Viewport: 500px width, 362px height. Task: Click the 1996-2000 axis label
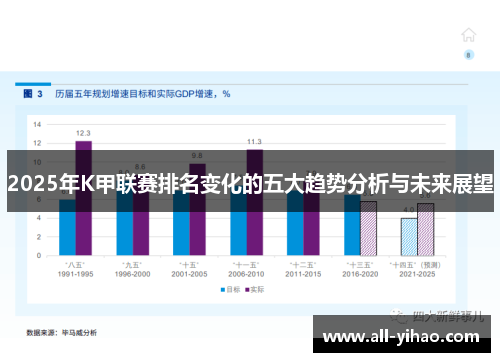tap(132, 274)
